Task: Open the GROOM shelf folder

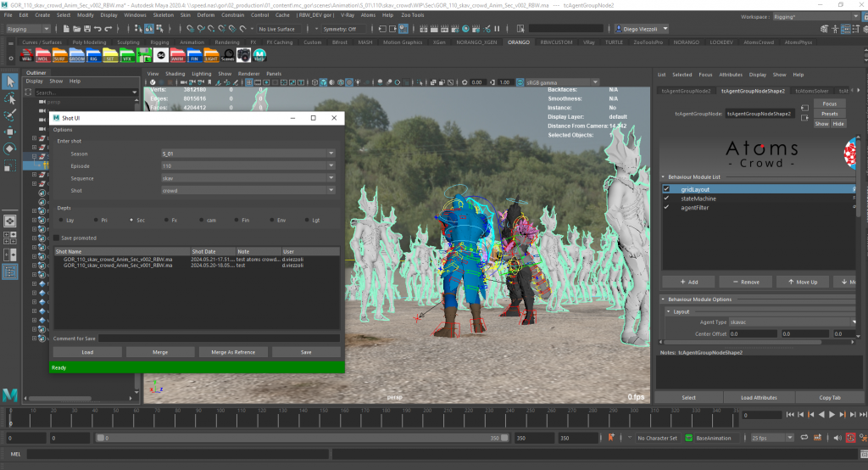Action: click(76, 55)
